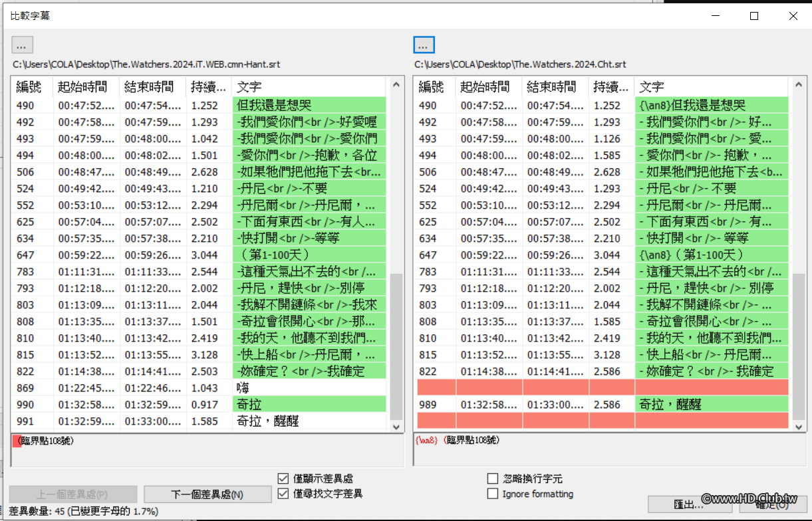The width and height of the screenshot is (812, 521).
Task: Select row 869 with text 嗨
Action: coord(199,387)
